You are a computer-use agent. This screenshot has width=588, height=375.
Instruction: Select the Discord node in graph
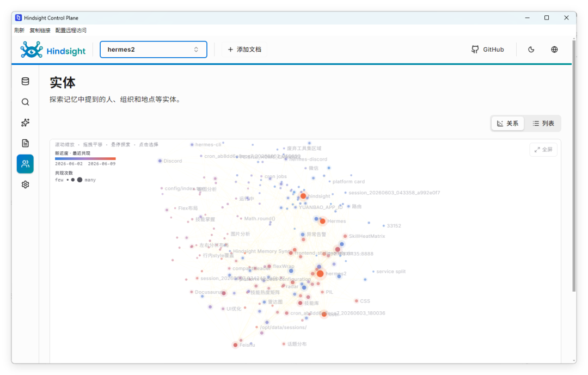click(160, 161)
